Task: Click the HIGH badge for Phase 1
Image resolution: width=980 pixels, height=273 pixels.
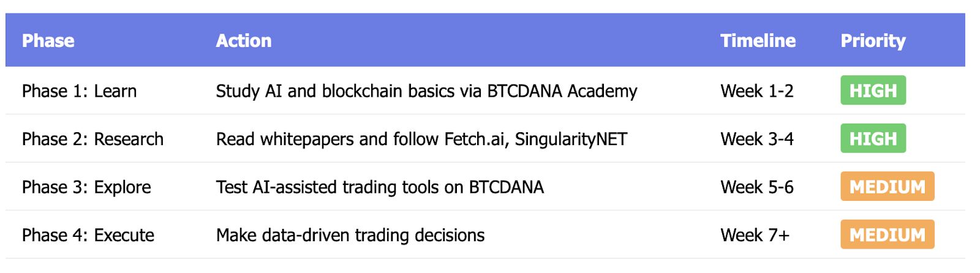Action: click(x=873, y=91)
